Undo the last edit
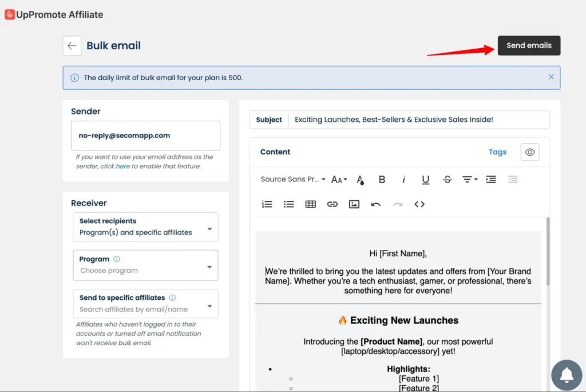Screen dimensions: 586x392 [x=375, y=204]
